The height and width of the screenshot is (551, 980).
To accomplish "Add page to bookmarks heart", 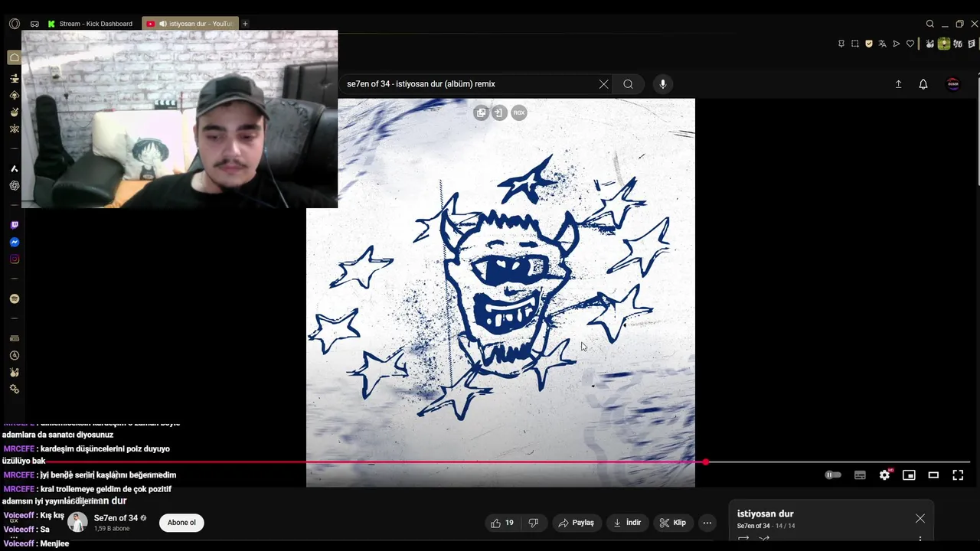I will (x=910, y=44).
